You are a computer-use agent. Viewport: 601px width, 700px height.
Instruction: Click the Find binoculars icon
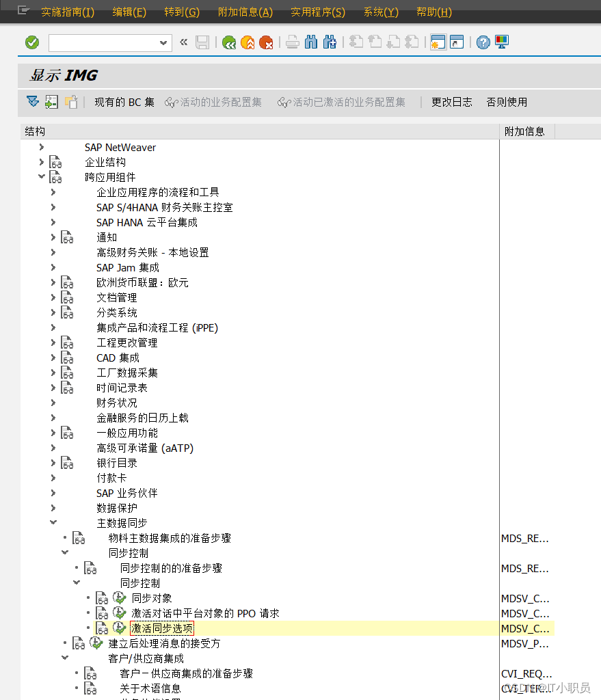click(x=311, y=42)
